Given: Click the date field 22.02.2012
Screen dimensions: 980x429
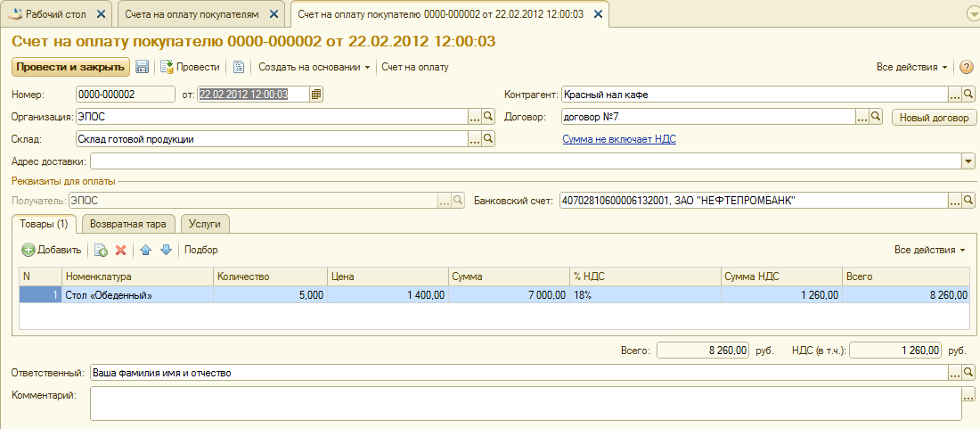Looking at the screenshot, I should tap(253, 95).
